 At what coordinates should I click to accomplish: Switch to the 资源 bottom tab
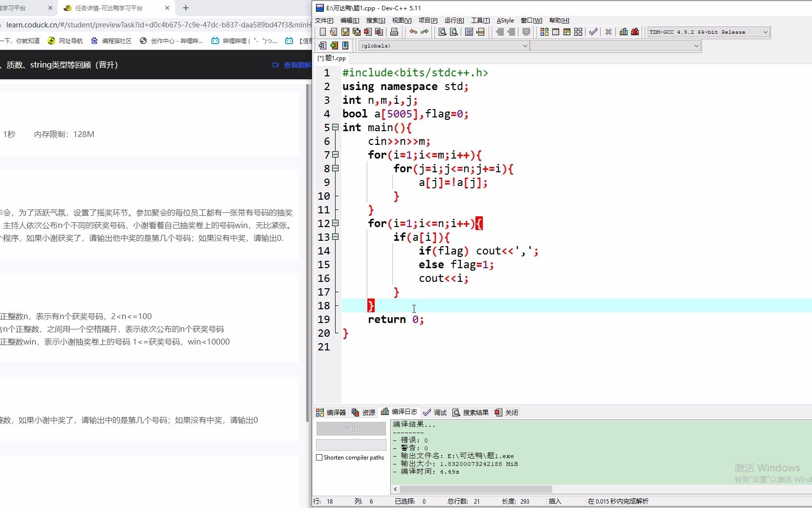(x=364, y=413)
